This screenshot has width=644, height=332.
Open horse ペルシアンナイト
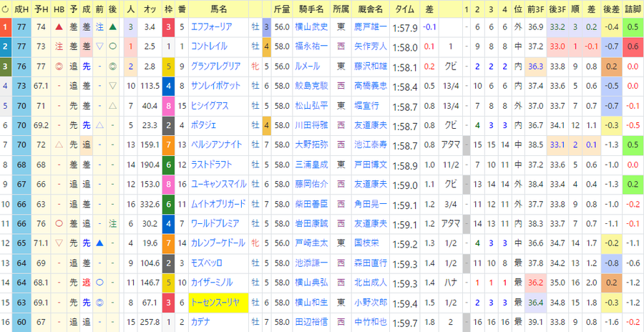(216, 145)
